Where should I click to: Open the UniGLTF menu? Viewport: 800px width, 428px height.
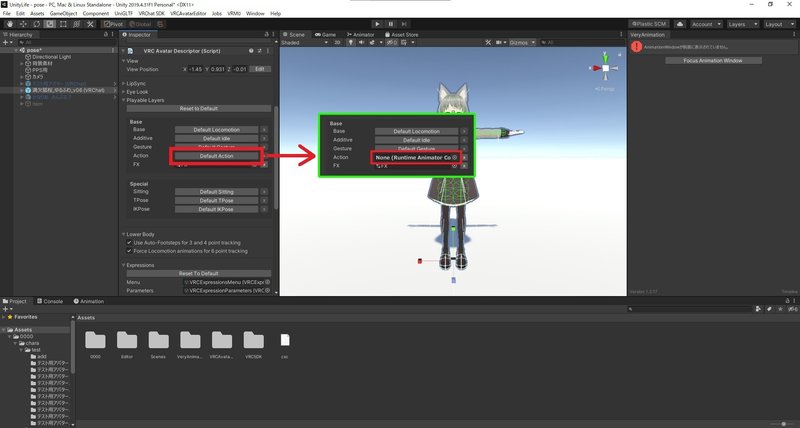(x=123, y=13)
